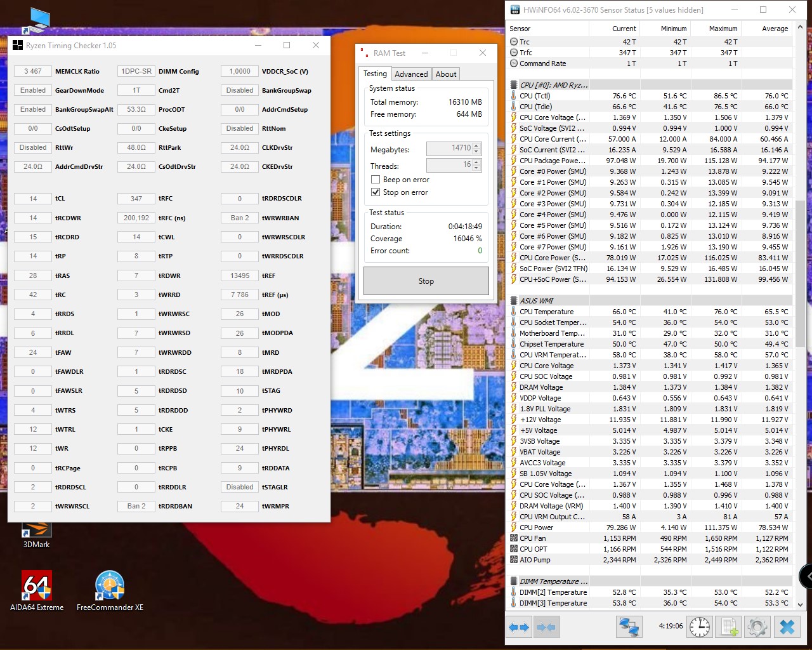
Task: Start logging with HWiNFO sheet icon
Action: pos(729,627)
